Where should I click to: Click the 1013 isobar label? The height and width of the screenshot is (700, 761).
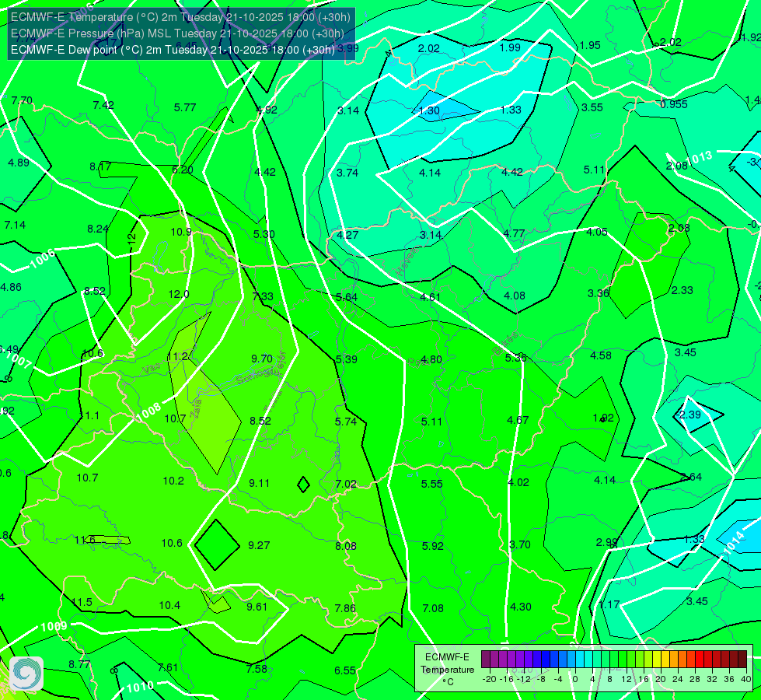pos(700,158)
